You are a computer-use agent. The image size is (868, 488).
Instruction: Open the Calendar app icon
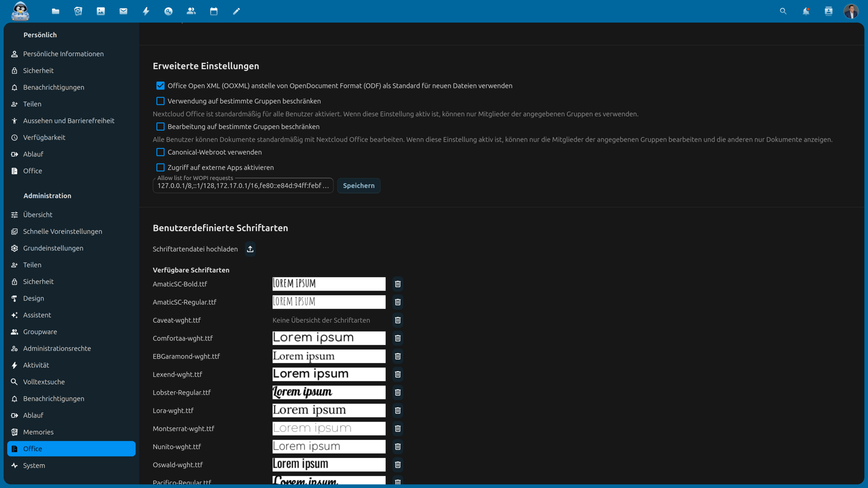tap(214, 11)
